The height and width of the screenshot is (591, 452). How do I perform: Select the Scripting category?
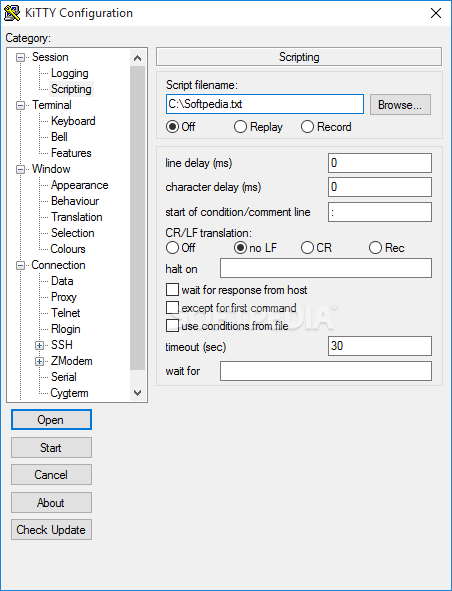pos(71,89)
